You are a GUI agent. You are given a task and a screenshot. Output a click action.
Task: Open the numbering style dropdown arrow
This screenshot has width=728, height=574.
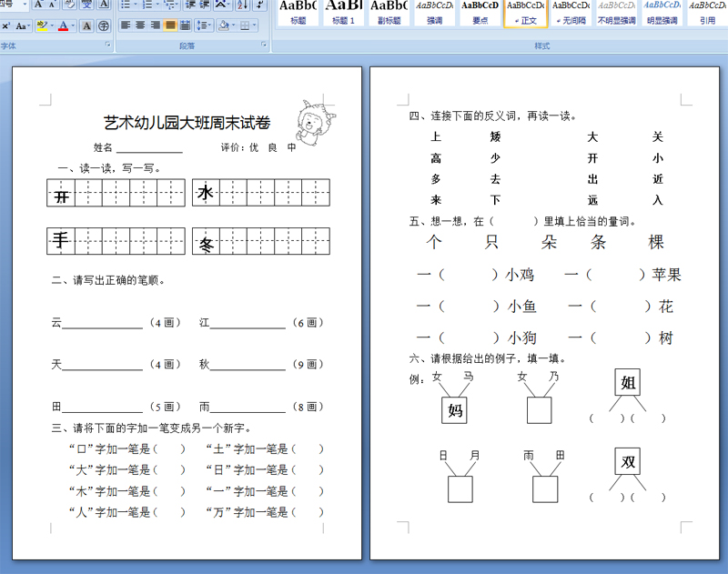(157, 5)
